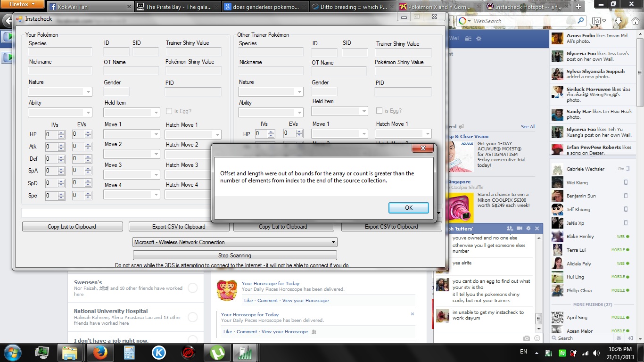Start a video call in chat
The height and width of the screenshot is (362, 644).
[520, 229]
